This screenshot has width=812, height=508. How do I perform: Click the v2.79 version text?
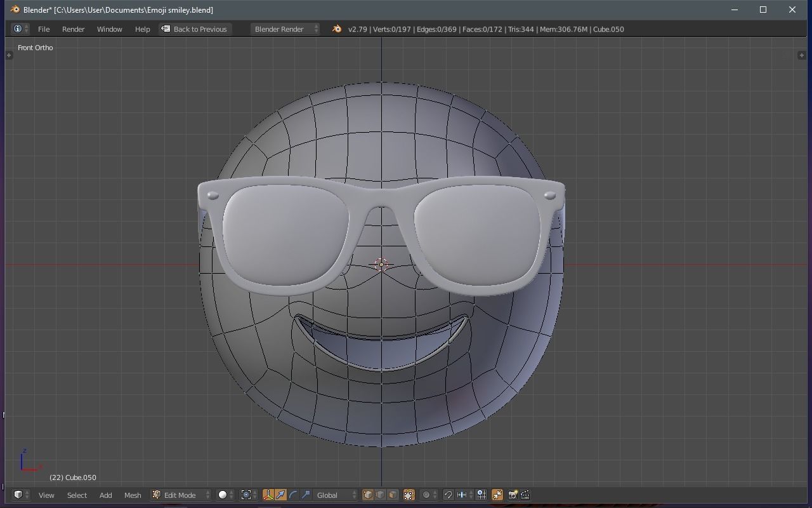tap(358, 29)
